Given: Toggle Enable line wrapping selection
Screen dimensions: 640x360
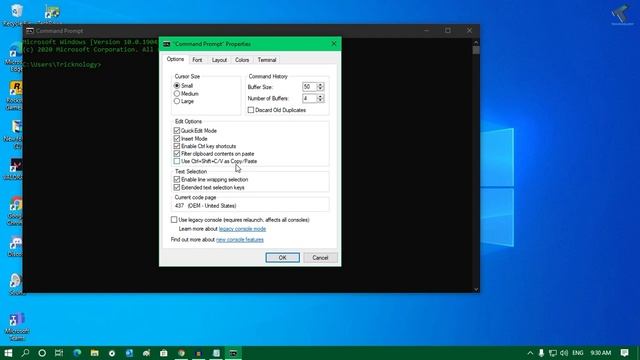Looking at the screenshot, I should pos(177,180).
